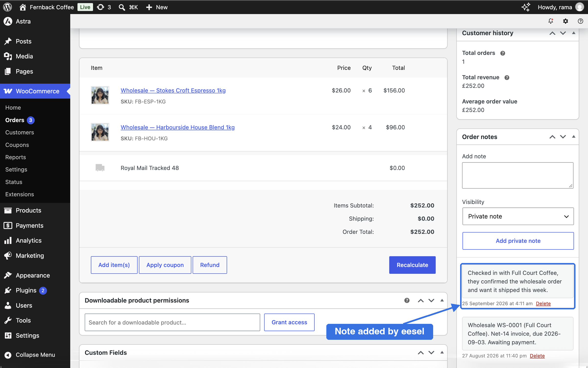Click the AI sparkle icon in admin bar
588x368 pixels.
(x=526, y=7)
